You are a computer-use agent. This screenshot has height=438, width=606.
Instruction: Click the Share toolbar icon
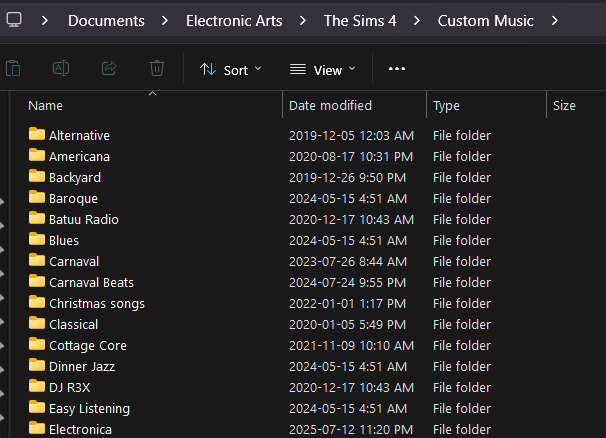point(109,69)
